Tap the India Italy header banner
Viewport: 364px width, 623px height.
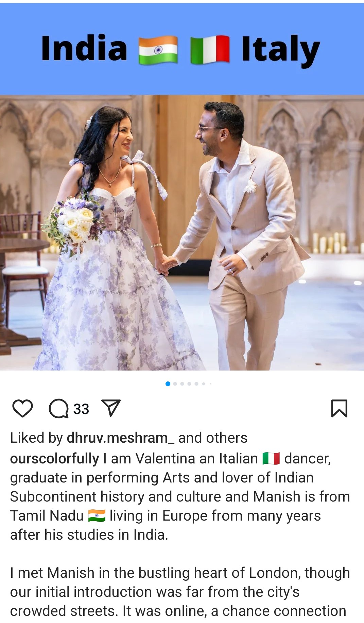(182, 49)
